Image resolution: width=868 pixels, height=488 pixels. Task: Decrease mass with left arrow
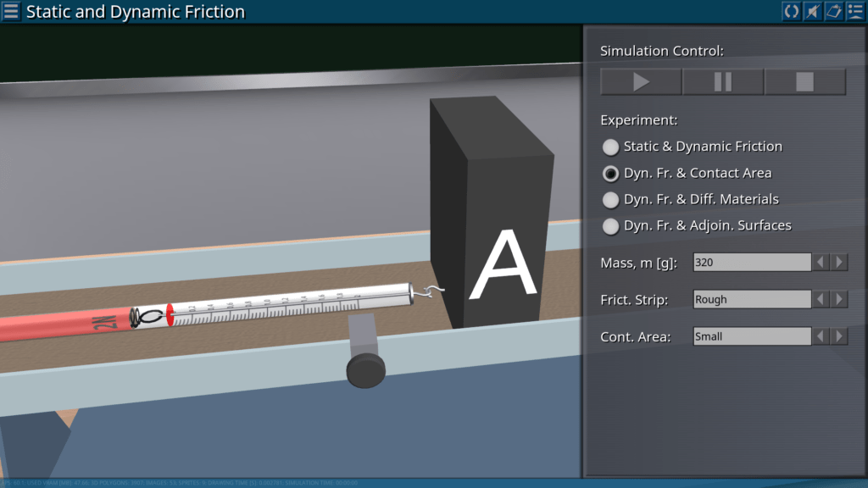tap(821, 263)
